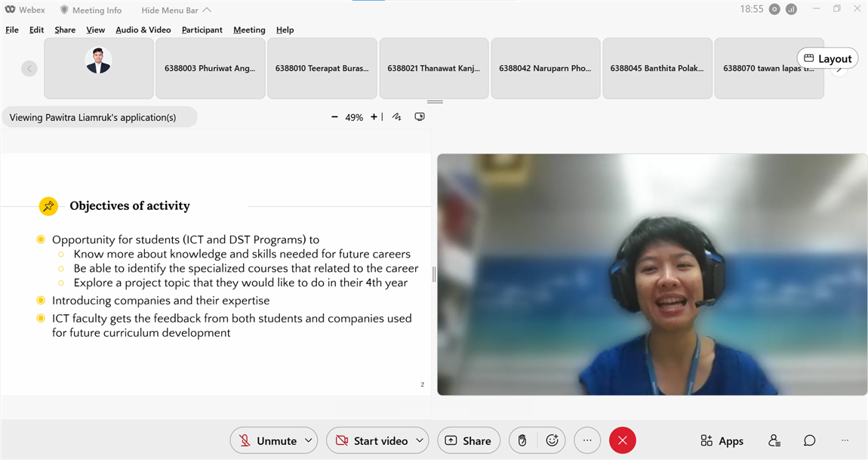Viewport: 868px width, 460px height.
Task: Click the red leave meeting button
Action: coord(622,440)
